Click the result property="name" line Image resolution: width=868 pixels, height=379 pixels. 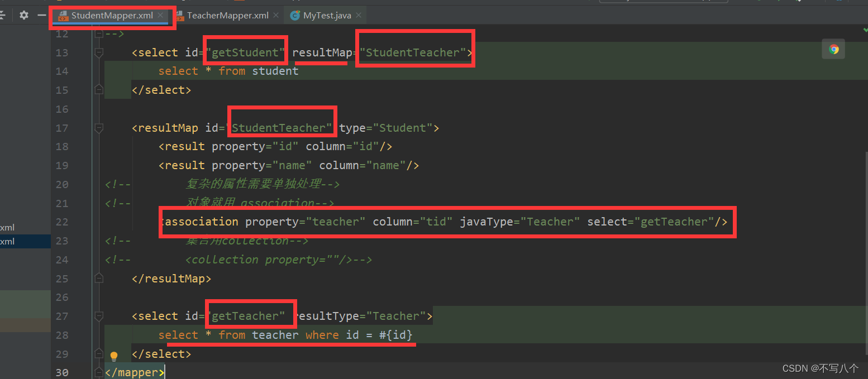[289, 165]
